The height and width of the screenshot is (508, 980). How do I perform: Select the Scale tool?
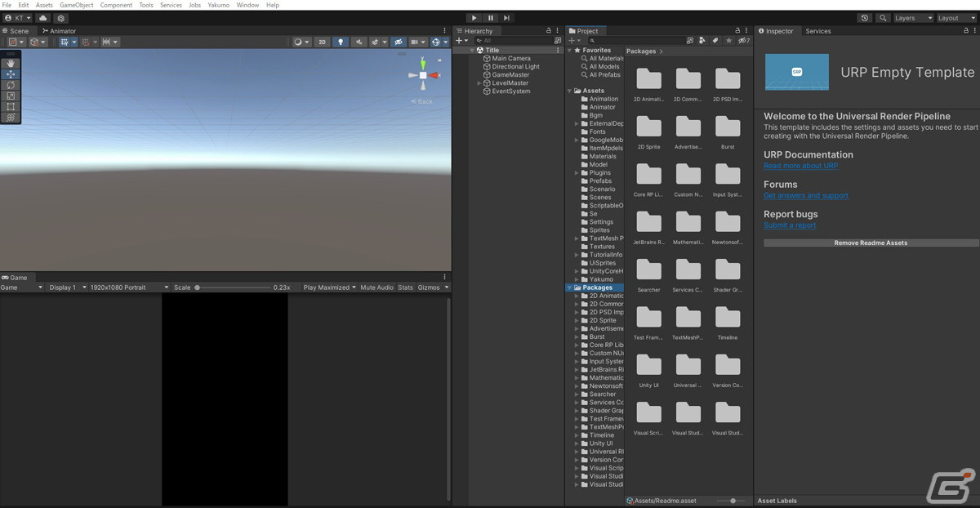tap(11, 96)
